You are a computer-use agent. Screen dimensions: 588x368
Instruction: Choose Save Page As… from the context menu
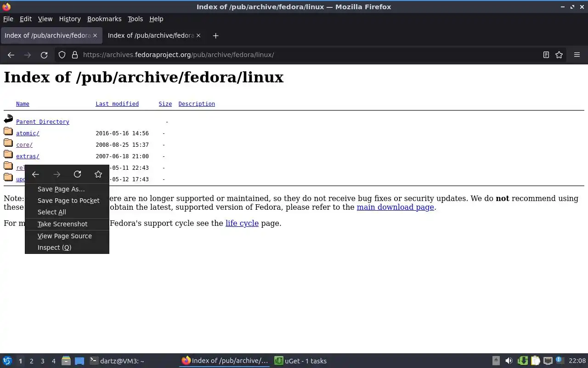click(x=67, y=189)
